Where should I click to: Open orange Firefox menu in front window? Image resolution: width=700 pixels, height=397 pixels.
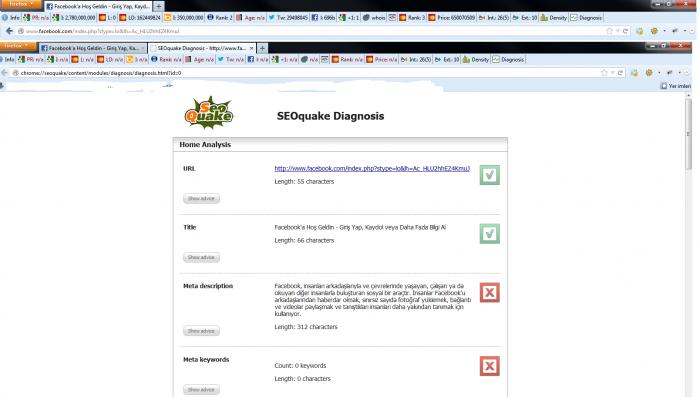17,46
